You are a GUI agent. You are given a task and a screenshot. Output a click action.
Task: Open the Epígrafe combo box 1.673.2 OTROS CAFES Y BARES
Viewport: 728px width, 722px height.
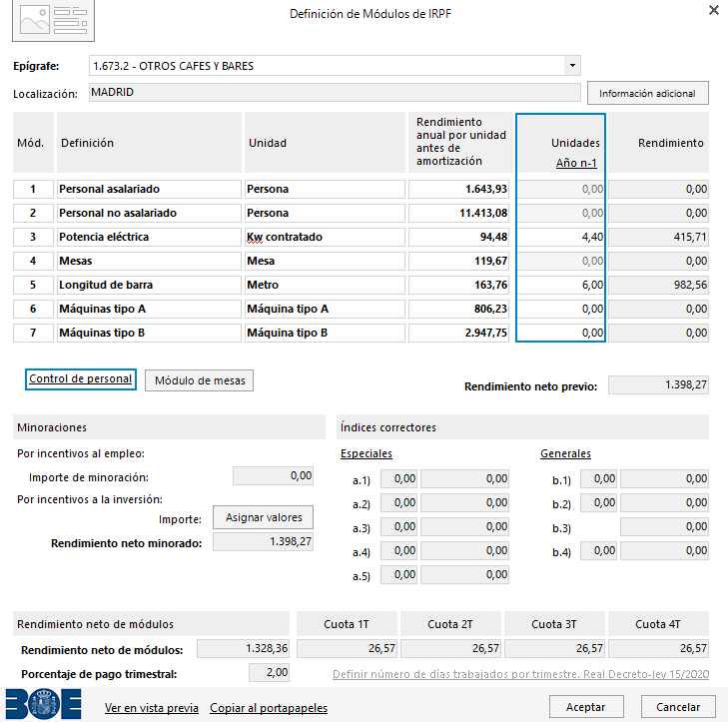(335, 66)
